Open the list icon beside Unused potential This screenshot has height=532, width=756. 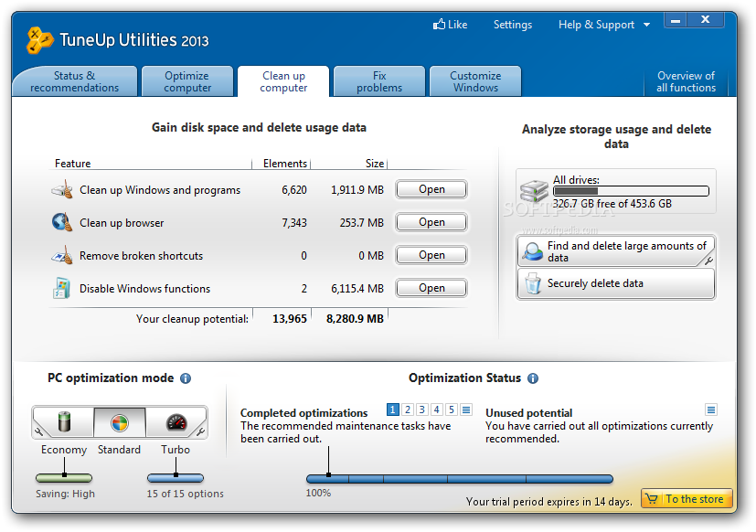pyautogui.click(x=710, y=410)
